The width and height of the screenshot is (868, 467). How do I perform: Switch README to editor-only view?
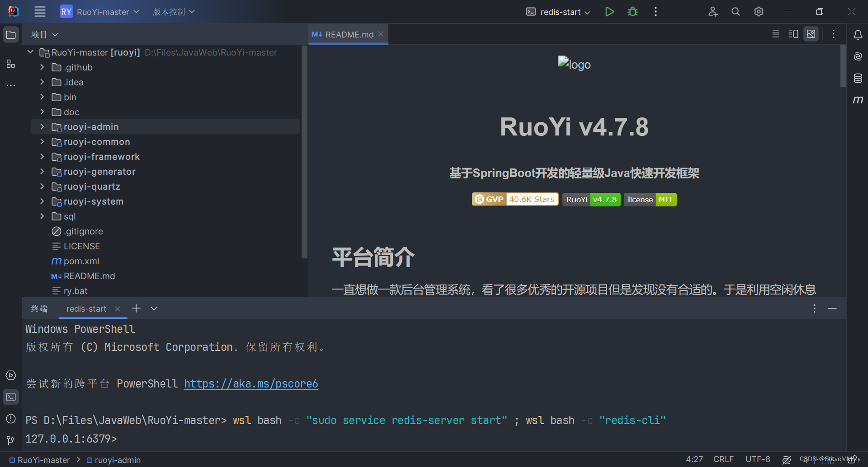pos(776,34)
